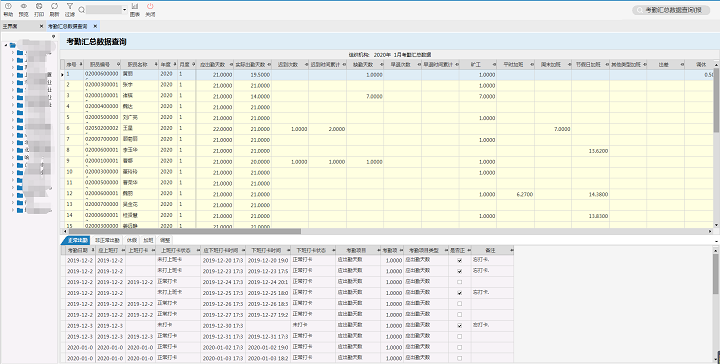Toggle the unchecked box in the 2019-12-24 detail row
The width and height of the screenshot is (720, 364).
460,282
